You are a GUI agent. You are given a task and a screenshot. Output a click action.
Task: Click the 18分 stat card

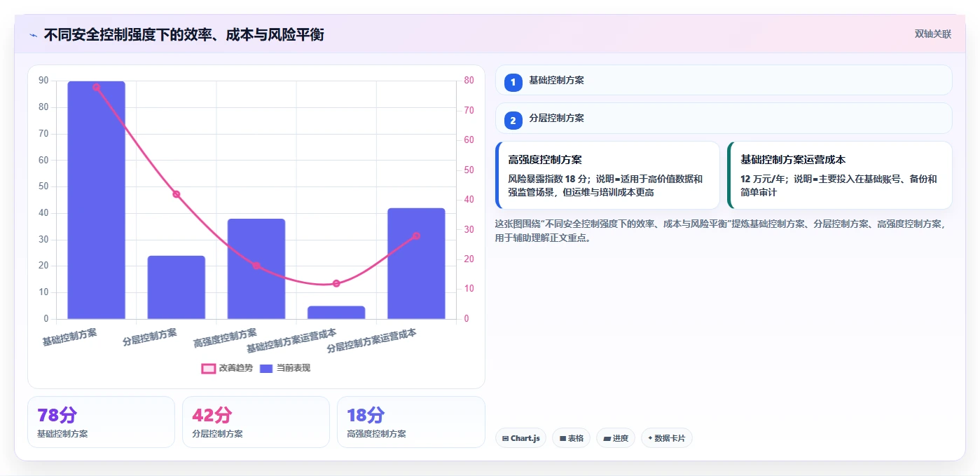coord(411,422)
